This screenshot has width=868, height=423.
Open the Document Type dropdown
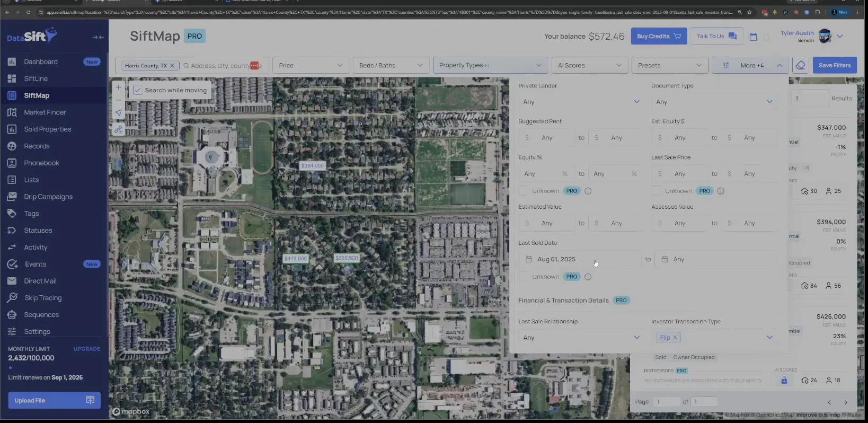pos(714,102)
